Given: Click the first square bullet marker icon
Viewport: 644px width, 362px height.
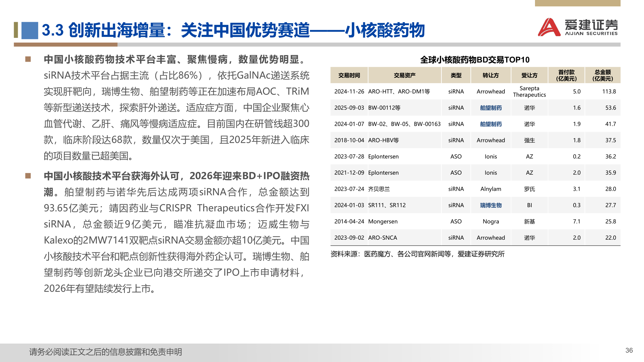Looking at the screenshot, I should pos(28,58).
